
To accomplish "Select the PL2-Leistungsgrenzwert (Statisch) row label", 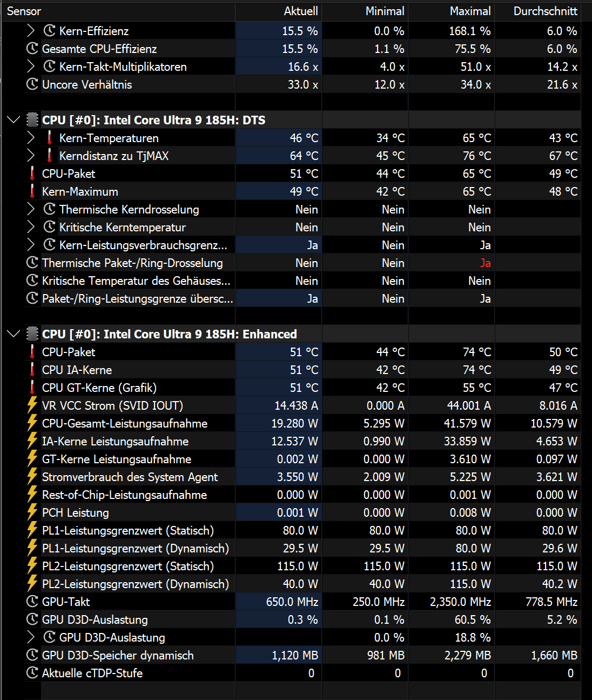I will pyautogui.click(x=128, y=566).
